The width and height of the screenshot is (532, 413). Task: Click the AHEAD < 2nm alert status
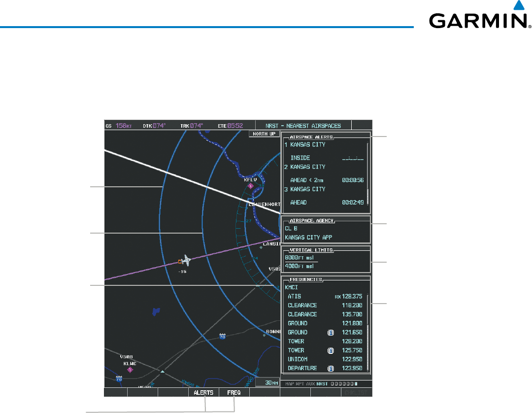point(307,180)
